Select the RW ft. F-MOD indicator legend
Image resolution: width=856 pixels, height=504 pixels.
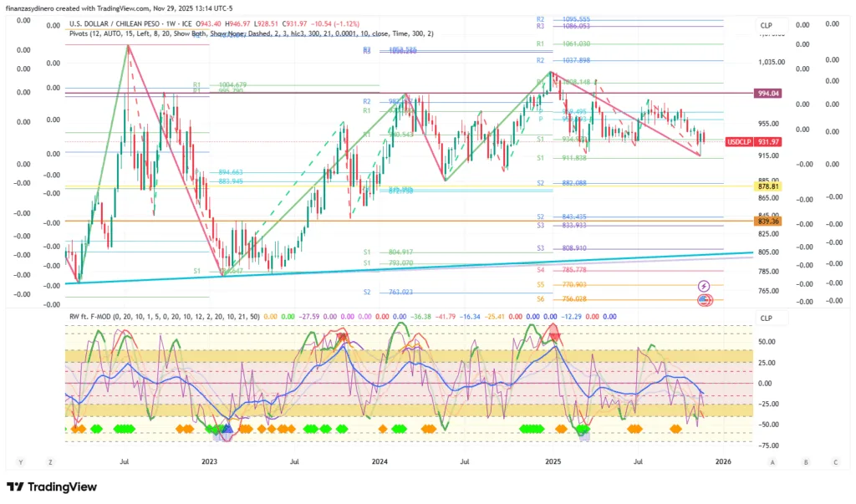tap(94, 317)
